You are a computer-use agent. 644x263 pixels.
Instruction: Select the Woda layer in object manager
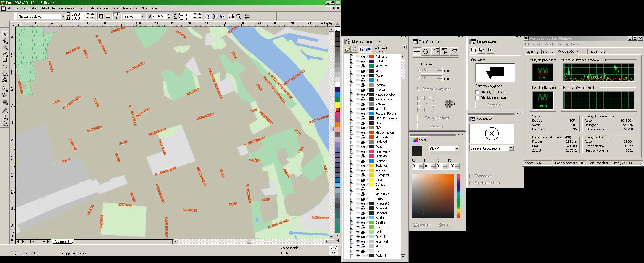[x=379, y=218]
